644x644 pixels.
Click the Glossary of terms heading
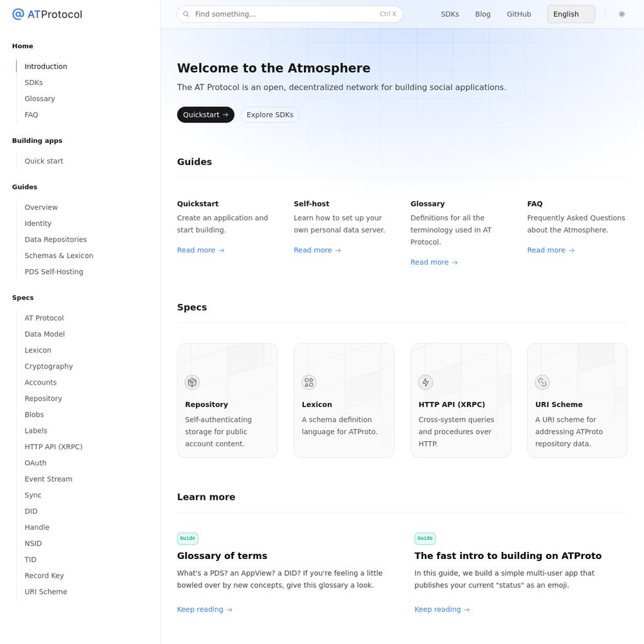click(x=222, y=556)
